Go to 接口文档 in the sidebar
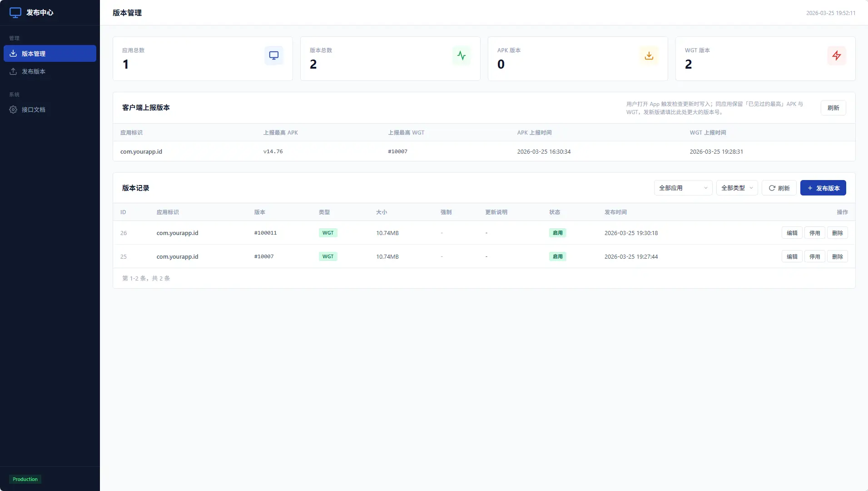This screenshot has height=491, width=868. (x=34, y=110)
